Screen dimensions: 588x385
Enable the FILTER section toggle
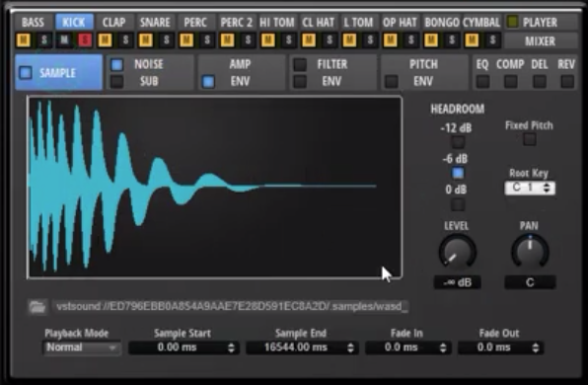pyautogui.click(x=300, y=64)
